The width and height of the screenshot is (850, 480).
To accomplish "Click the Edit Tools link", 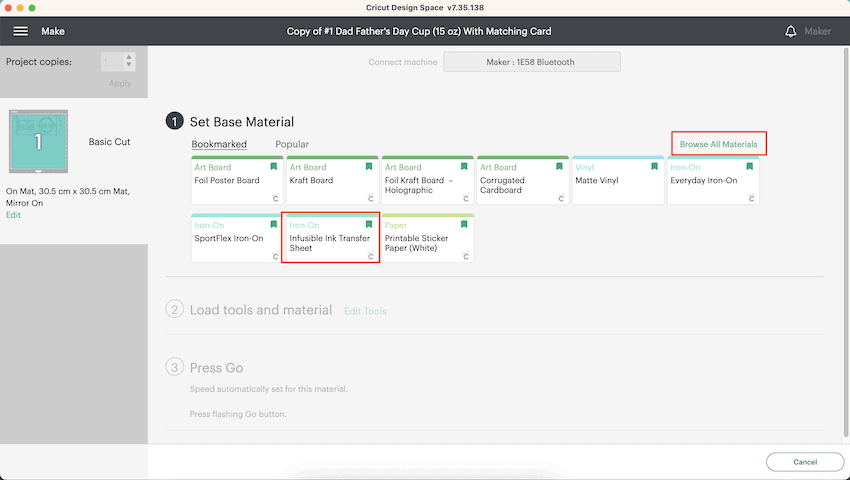I will (365, 311).
